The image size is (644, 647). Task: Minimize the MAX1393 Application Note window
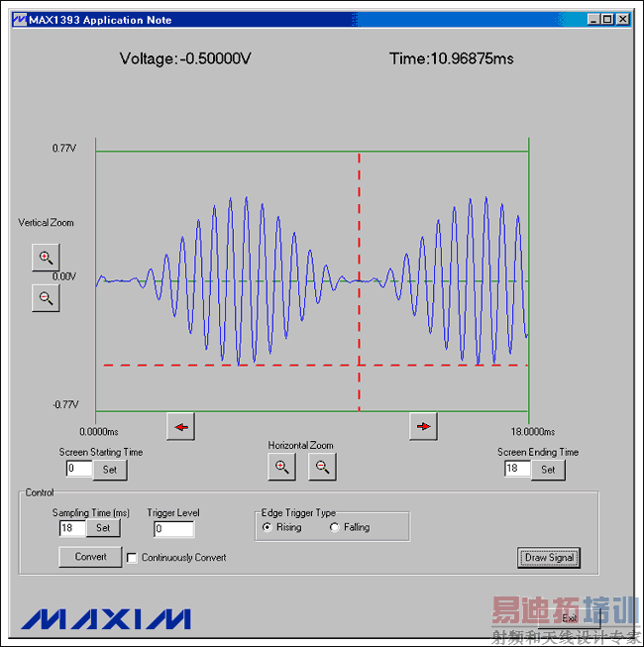(x=593, y=20)
